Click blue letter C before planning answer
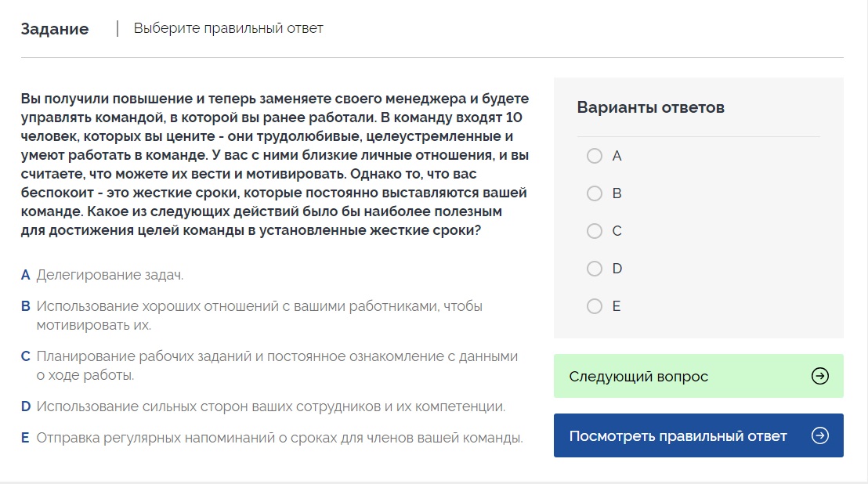 coord(26,356)
